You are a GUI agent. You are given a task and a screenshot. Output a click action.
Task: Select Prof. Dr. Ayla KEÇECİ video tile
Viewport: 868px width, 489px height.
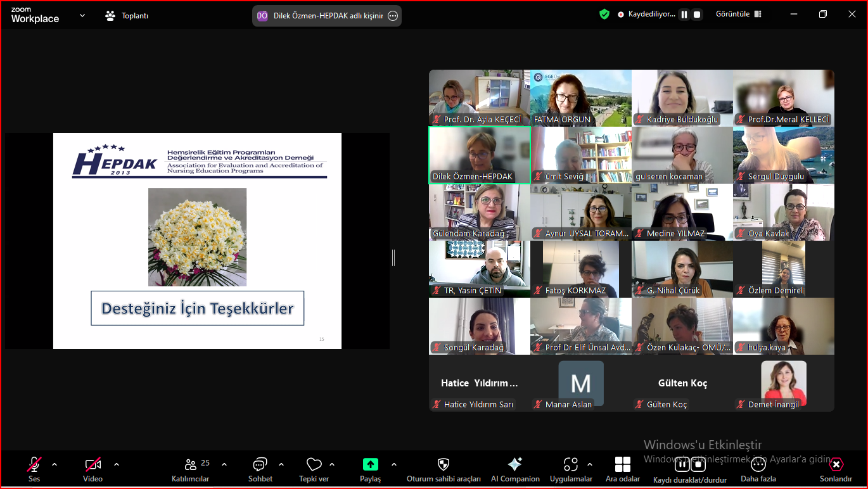[480, 98]
